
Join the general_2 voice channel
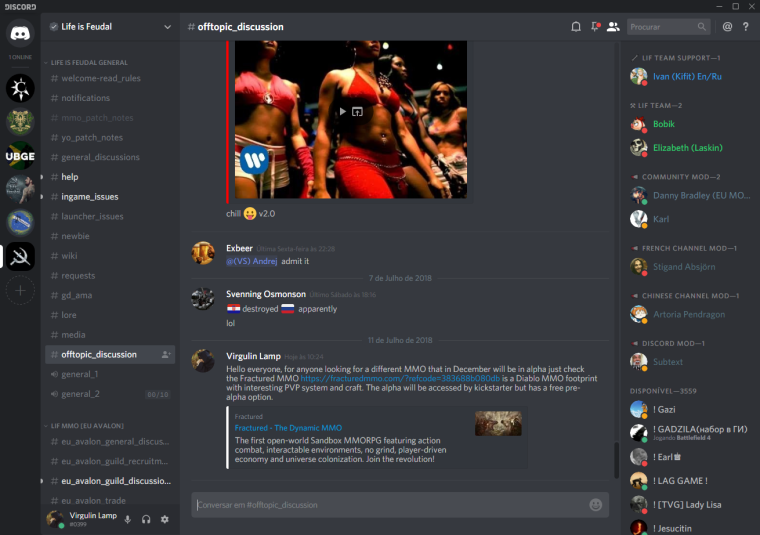(x=110, y=394)
